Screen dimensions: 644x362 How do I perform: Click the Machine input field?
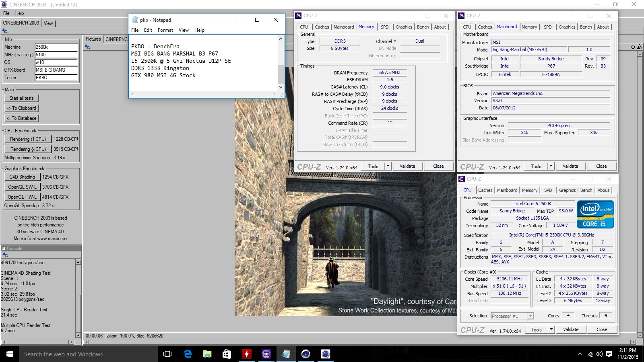click(56, 47)
